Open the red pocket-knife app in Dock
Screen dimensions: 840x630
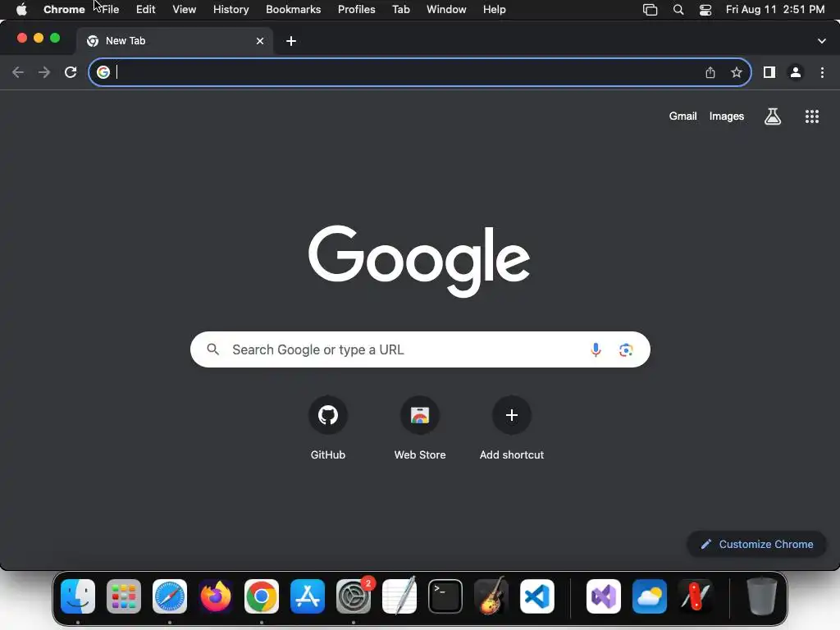tap(696, 596)
